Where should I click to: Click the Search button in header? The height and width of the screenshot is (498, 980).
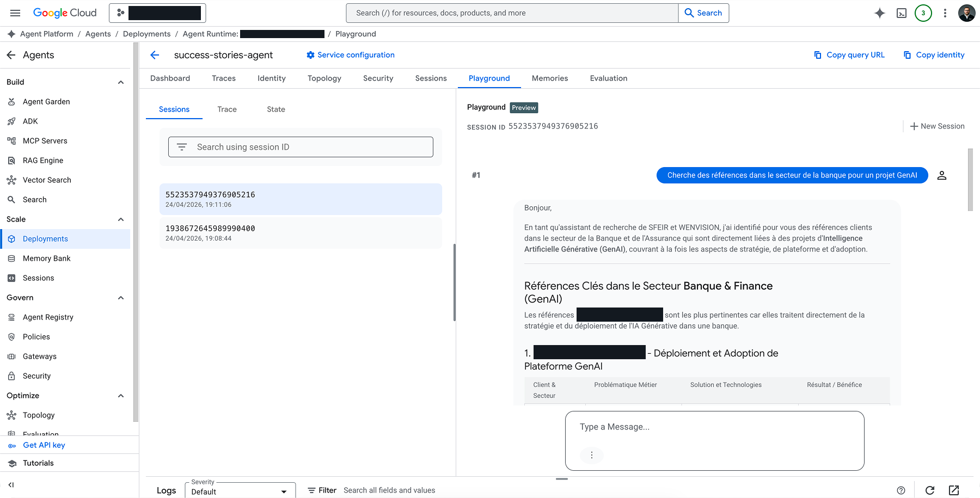tap(703, 13)
